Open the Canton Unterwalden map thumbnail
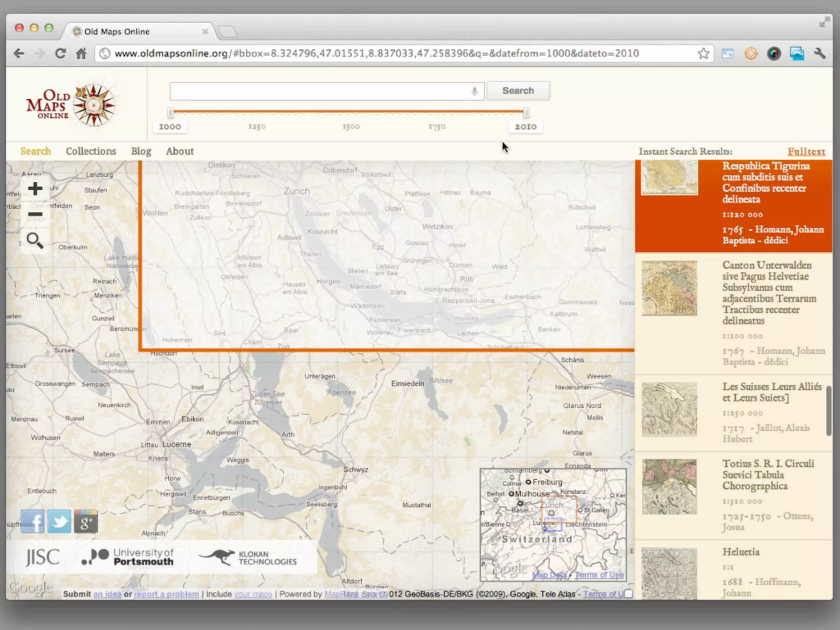The width and height of the screenshot is (840, 630). [x=669, y=288]
